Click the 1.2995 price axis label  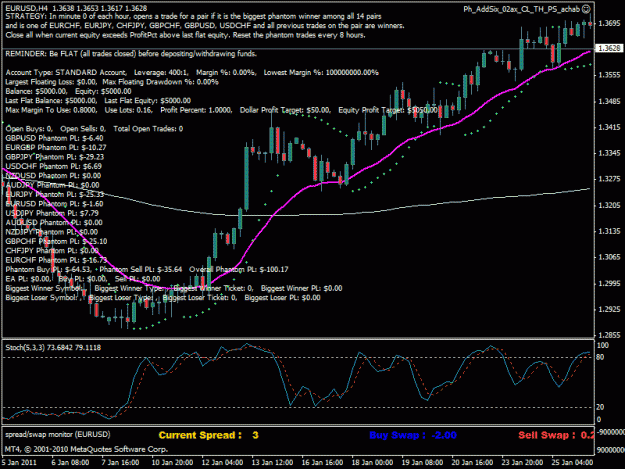609,283
